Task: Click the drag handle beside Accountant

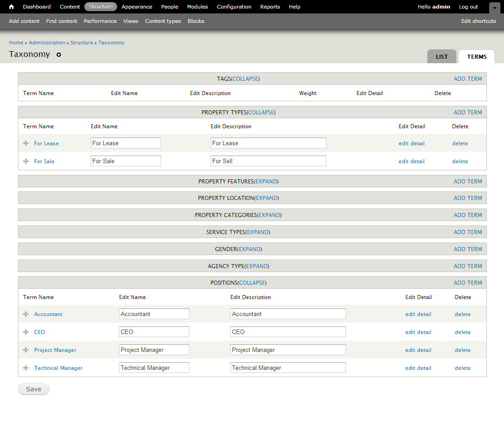Action: pyautogui.click(x=26, y=314)
